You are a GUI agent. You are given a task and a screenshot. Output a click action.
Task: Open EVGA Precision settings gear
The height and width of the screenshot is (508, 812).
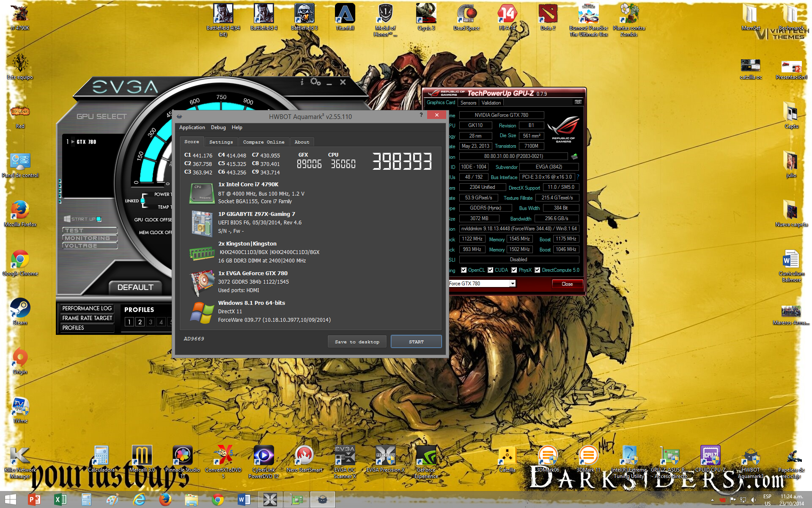click(315, 82)
